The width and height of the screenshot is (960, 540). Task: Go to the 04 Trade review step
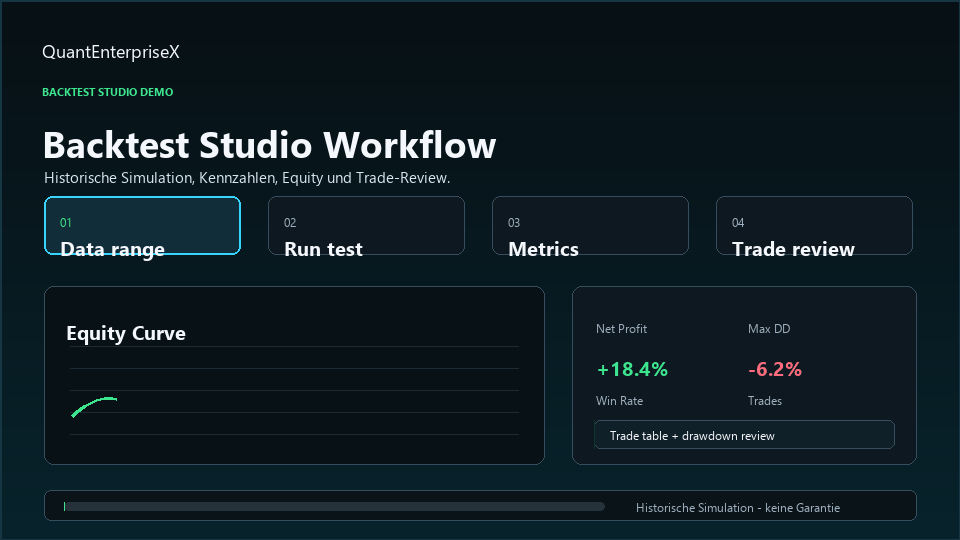[814, 225]
